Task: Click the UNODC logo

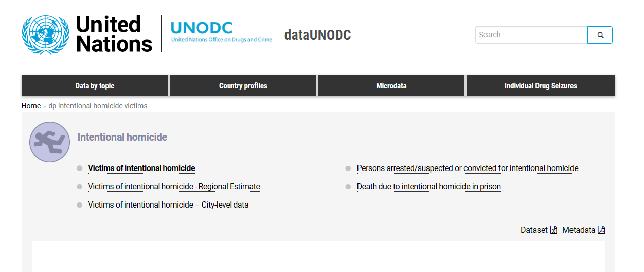Action: click(x=222, y=31)
